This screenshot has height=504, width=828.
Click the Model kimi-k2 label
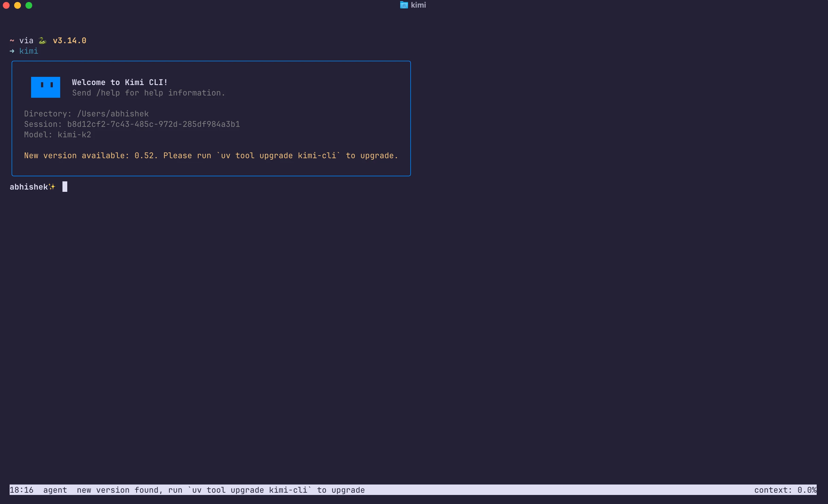coord(57,135)
